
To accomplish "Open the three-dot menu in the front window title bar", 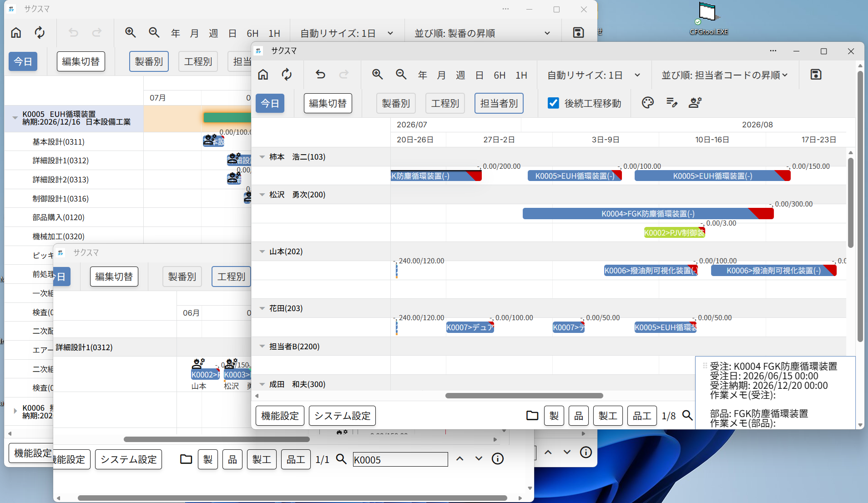I will (773, 51).
